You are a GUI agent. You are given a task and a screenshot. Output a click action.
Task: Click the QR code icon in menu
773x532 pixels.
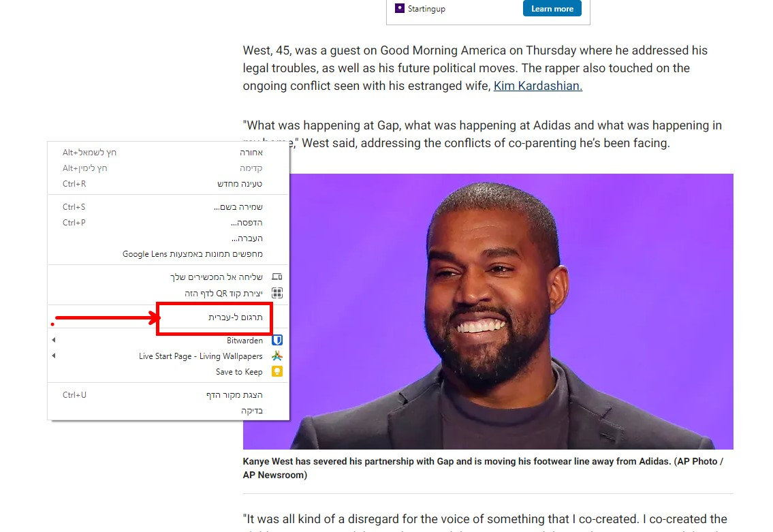[277, 294]
